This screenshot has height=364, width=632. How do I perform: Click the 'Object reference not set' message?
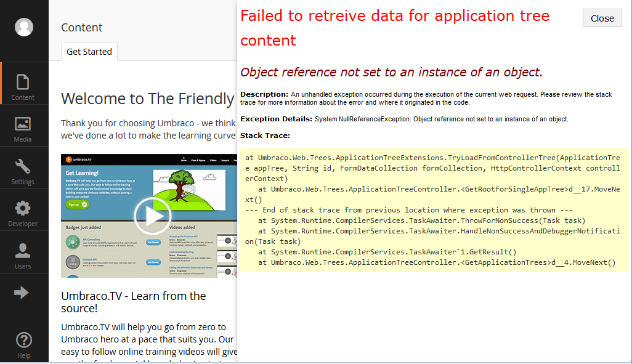click(x=391, y=72)
